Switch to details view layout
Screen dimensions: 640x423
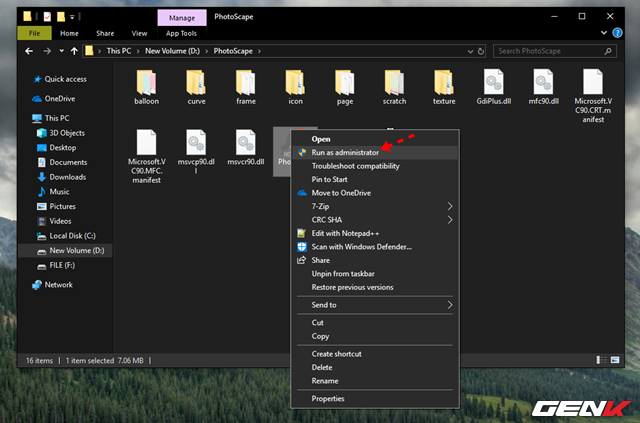tap(601, 360)
